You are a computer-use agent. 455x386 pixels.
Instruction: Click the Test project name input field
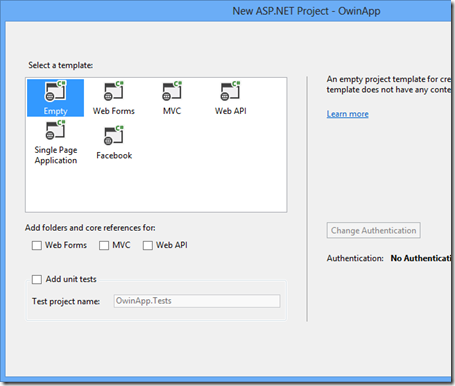click(197, 301)
